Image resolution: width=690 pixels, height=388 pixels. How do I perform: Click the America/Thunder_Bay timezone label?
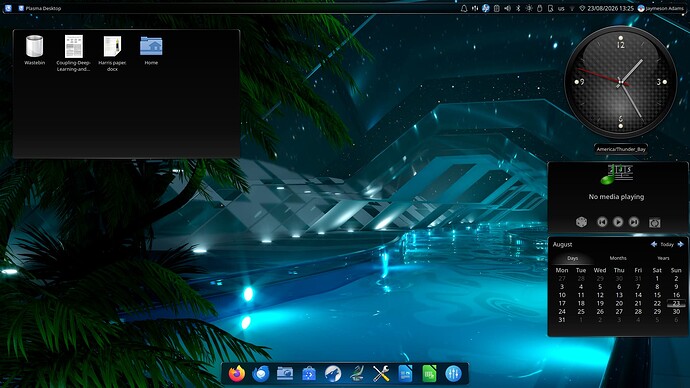tap(620, 149)
